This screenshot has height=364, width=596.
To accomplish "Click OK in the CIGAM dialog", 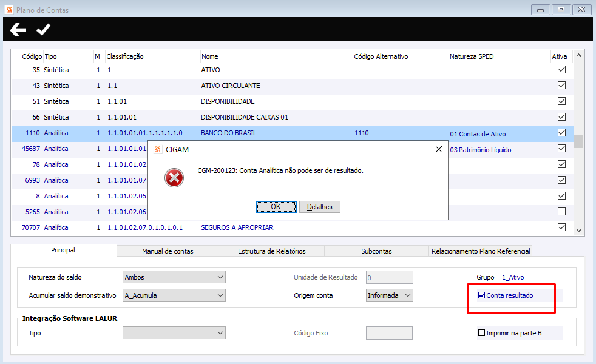I will 276,207.
